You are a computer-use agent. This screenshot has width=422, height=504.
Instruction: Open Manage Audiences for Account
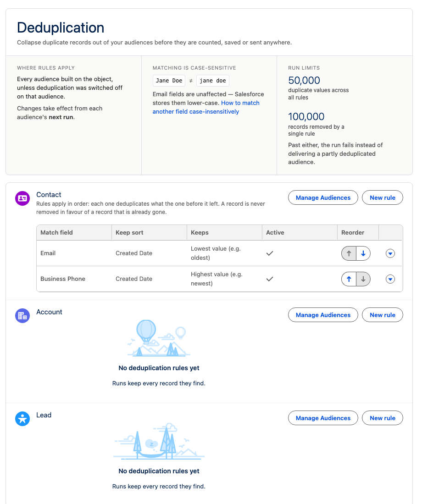click(323, 315)
